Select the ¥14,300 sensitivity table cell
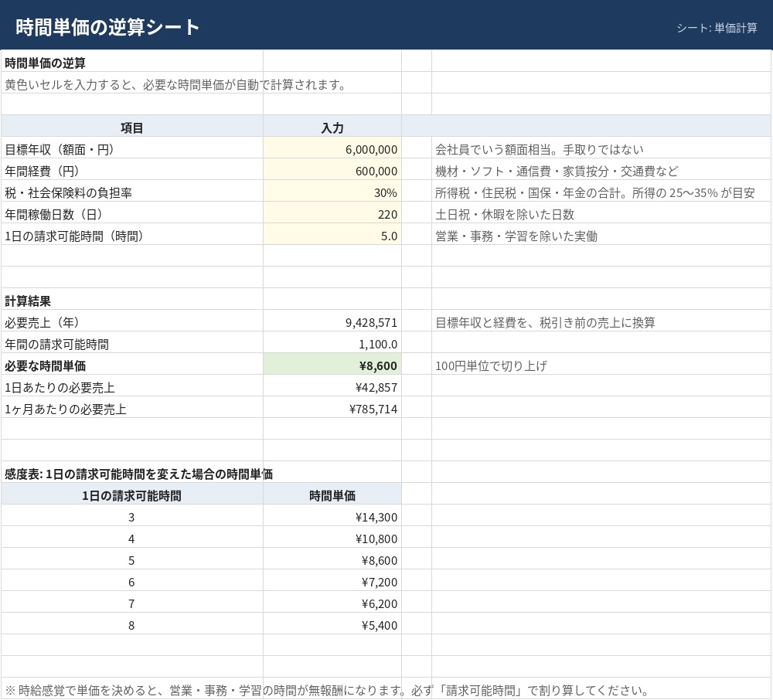 332,516
